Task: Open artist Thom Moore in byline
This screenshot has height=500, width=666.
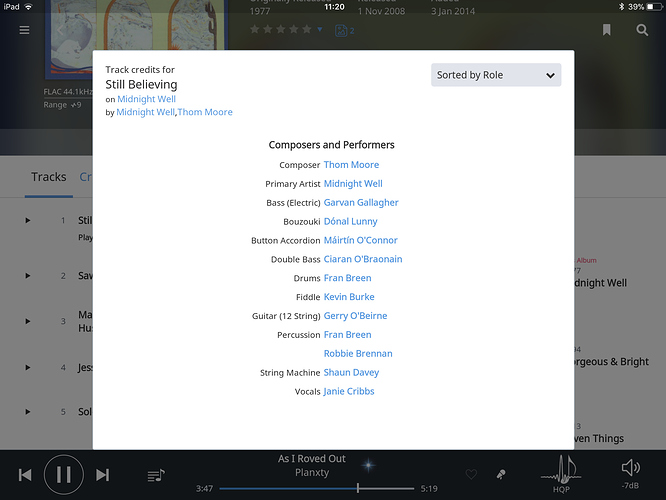Action: click(205, 112)
